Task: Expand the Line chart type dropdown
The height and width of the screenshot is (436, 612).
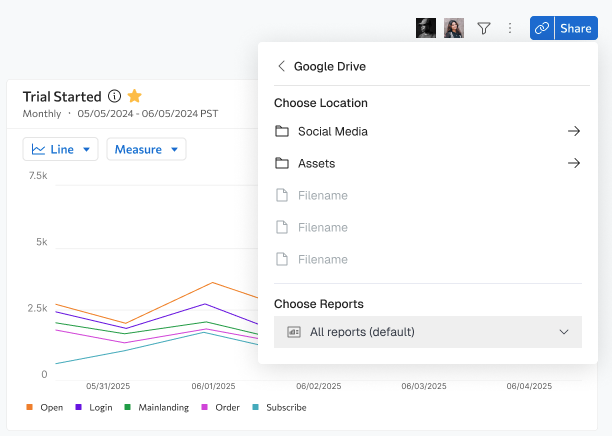Action: 60,149
